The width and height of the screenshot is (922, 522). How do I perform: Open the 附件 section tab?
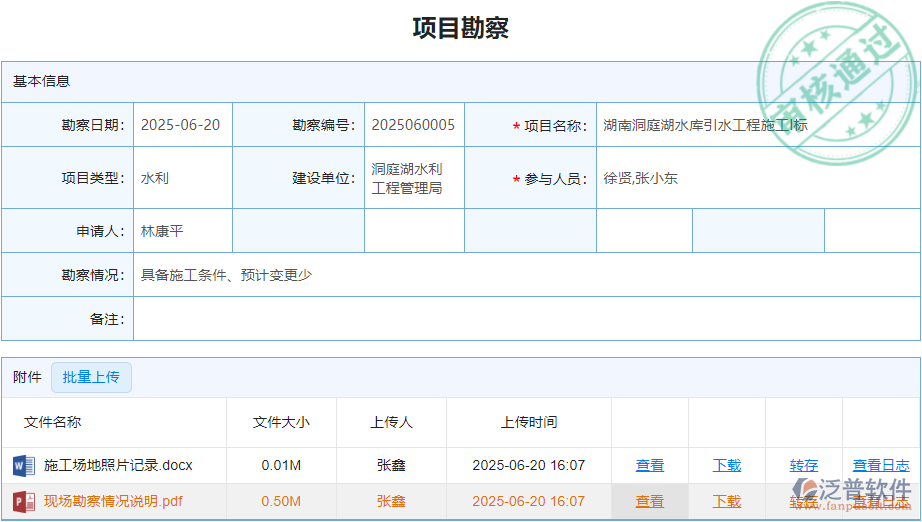click(x=27, y=377)
